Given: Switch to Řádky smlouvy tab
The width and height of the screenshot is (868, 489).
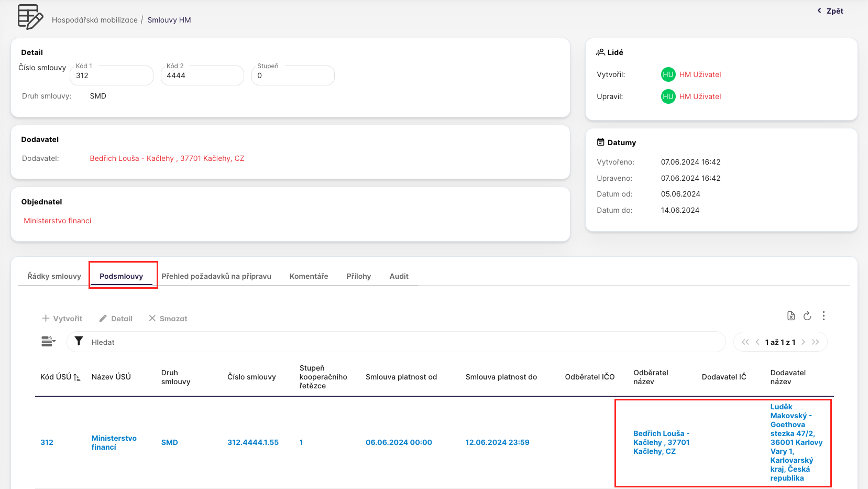Looking at the screenshot, I should 54,276.
